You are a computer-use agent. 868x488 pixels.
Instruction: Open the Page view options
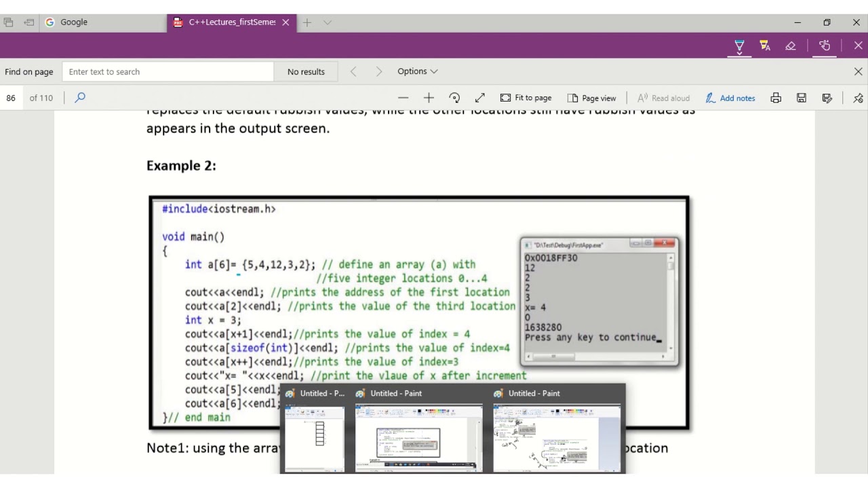[x=591, y=98]
